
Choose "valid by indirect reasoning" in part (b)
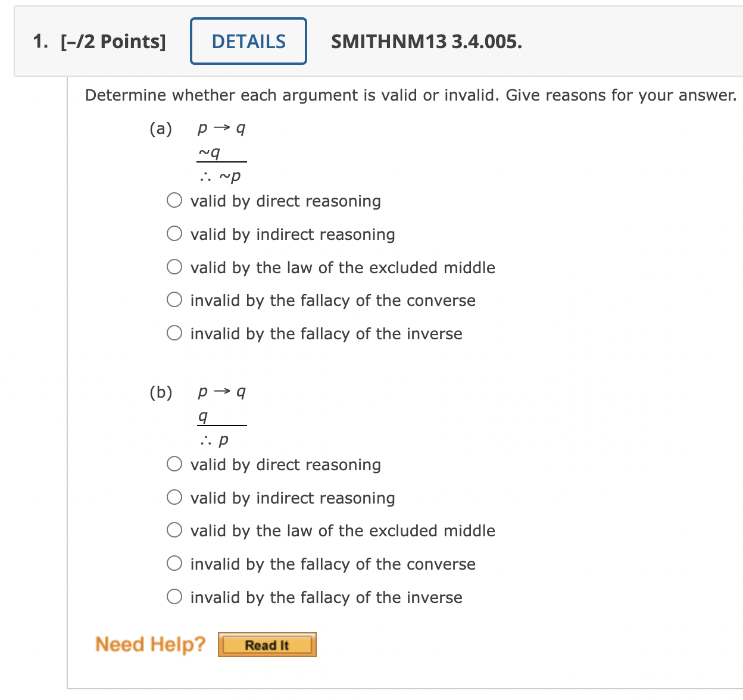pos(174,497)
